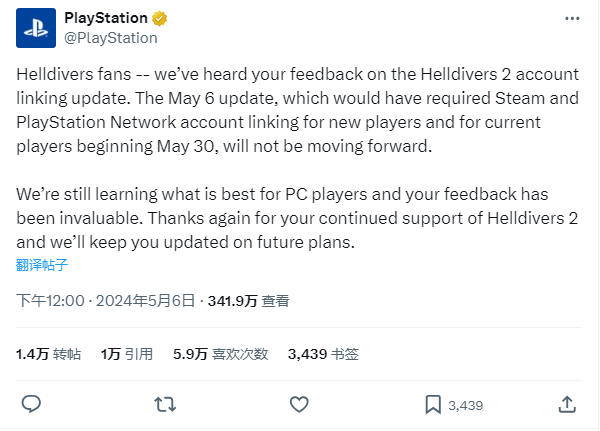Open the 3,439 书签 bookmarks count

(x=323, y=354)
